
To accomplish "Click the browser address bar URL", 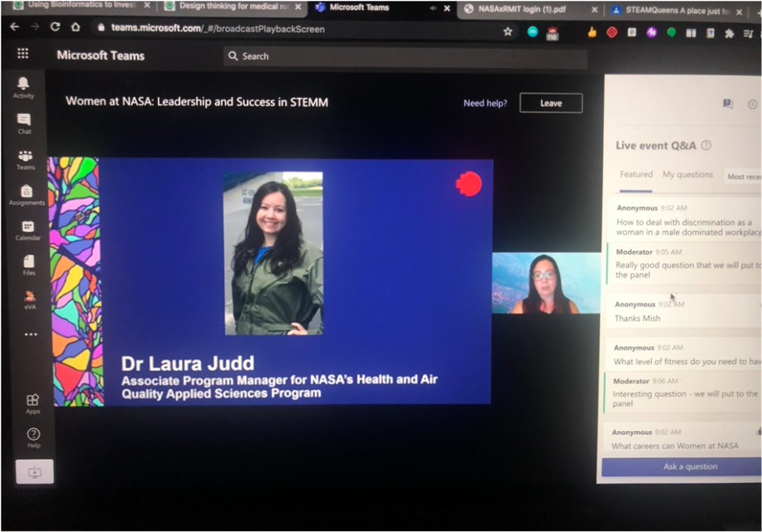I will point(218,29).
